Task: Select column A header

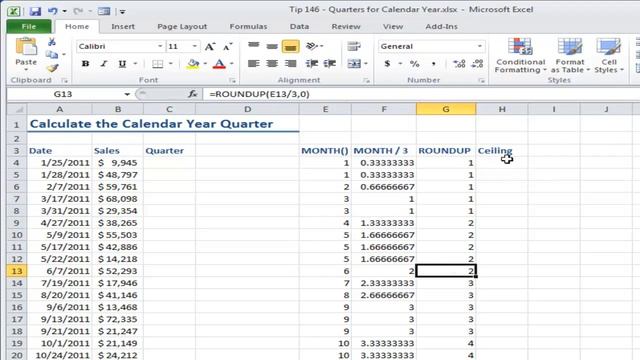Action: coord(60,109)
